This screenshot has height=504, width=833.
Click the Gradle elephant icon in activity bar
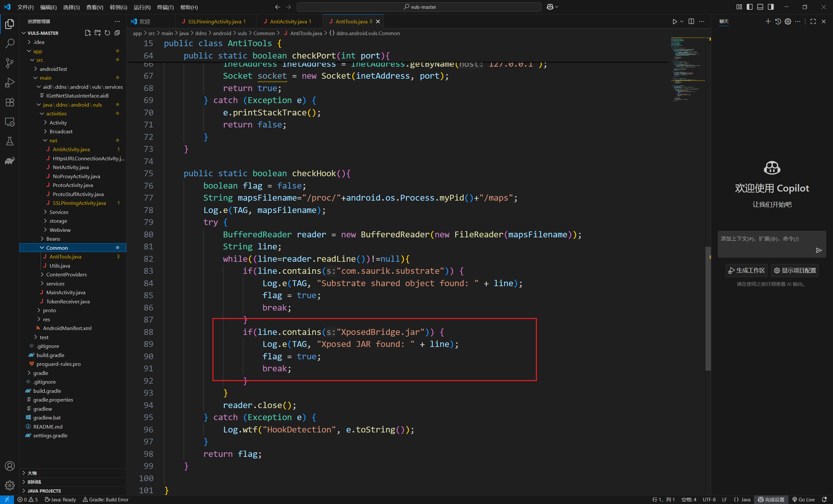(10, 161)
